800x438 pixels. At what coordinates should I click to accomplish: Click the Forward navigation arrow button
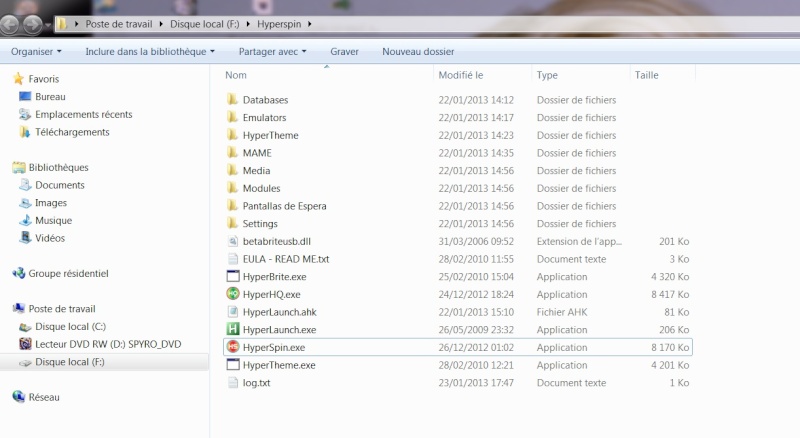pos(32,24)
